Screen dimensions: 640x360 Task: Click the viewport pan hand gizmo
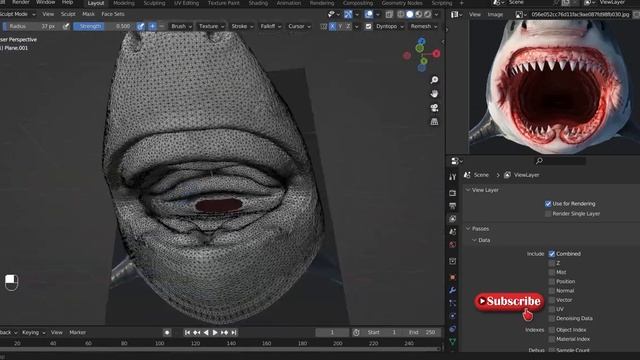click(434, 94)
